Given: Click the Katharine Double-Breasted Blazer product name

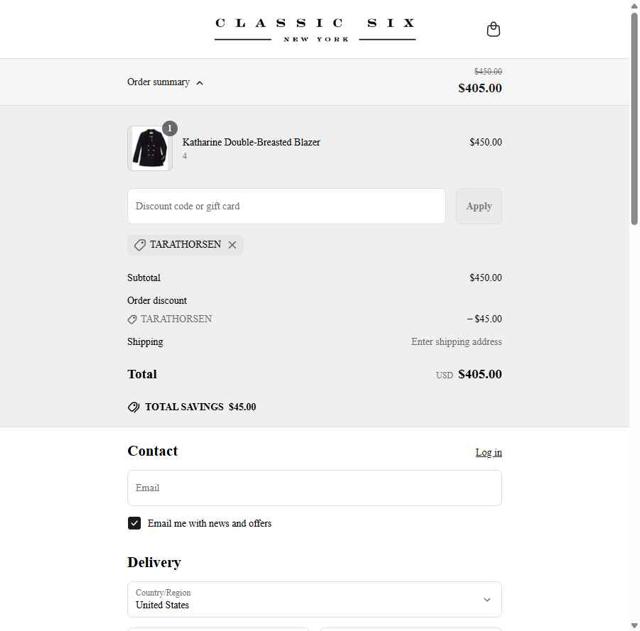Looking at the screenshot, I should [x=251, y=142].
